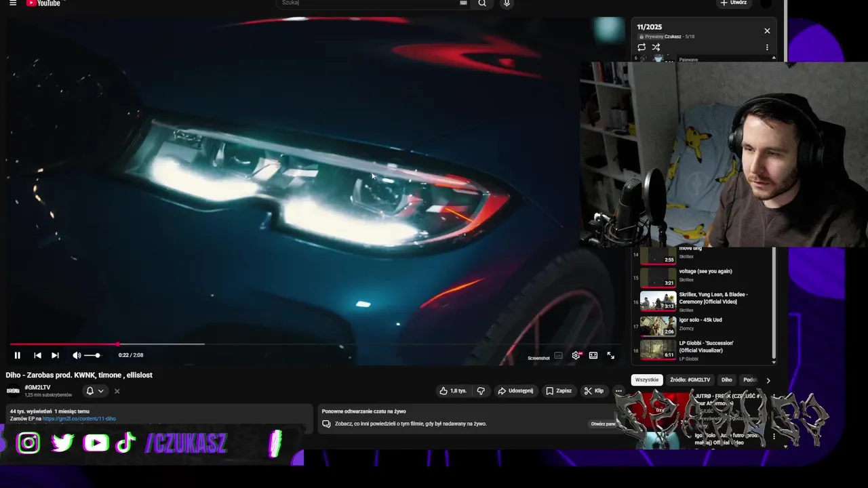
Task: Enter fullscreen mode
Action: click(611, 355)
